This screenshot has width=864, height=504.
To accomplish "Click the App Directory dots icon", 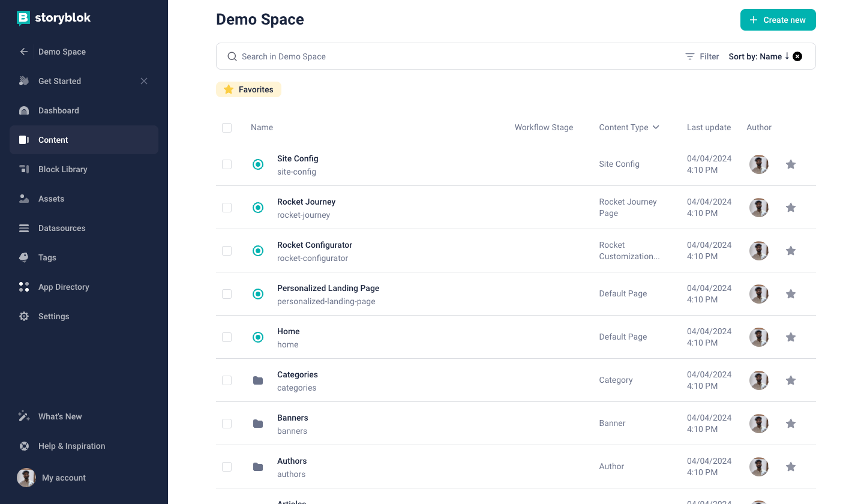I will pos(24,287).
